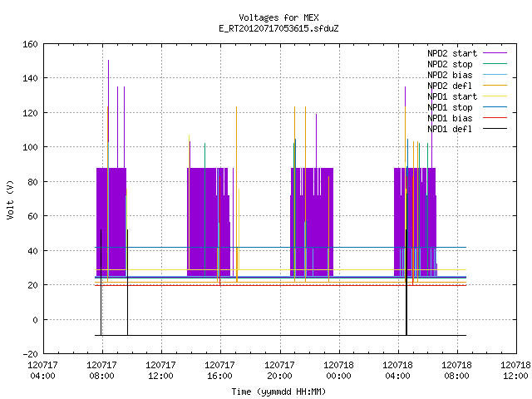
Task: Click the NPD1 start yellow legend line
Action: 495,96
